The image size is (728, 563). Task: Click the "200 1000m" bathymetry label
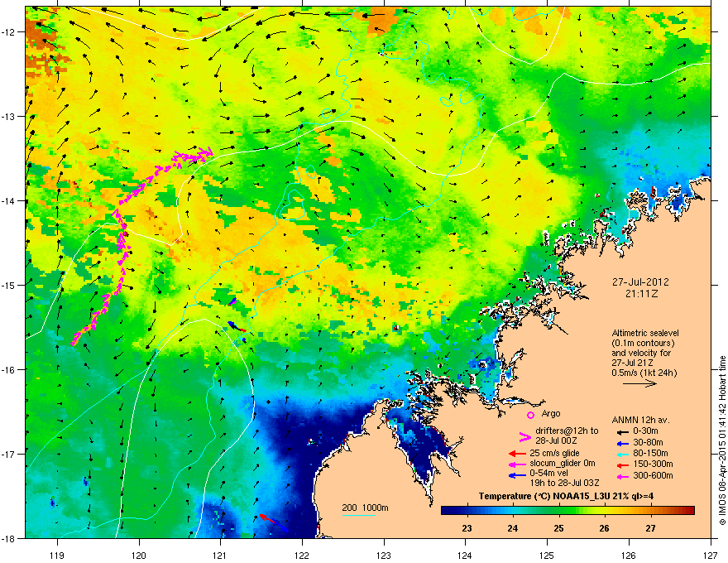point(365,508)
